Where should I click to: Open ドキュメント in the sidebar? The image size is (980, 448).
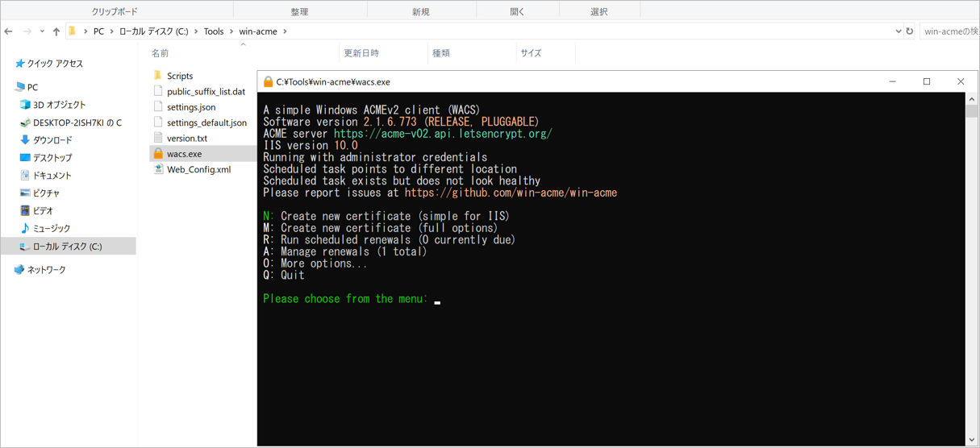point(52,176)
